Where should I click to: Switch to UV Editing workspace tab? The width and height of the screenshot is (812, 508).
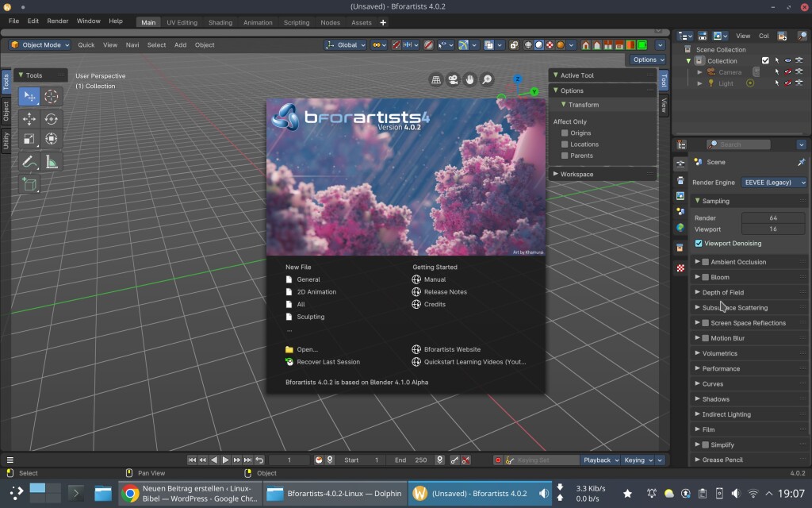pyautogui.click(x=182, y=23)
